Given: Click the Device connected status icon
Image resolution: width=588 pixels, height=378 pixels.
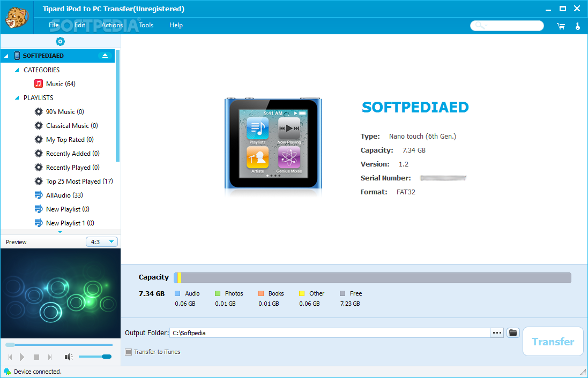Looking at the screenshot, I should pos(7,372).
